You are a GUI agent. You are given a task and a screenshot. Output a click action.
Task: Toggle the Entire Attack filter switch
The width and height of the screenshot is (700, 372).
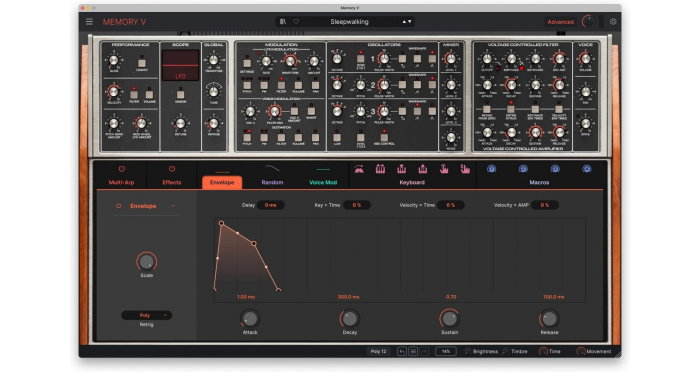pos(511,109)
